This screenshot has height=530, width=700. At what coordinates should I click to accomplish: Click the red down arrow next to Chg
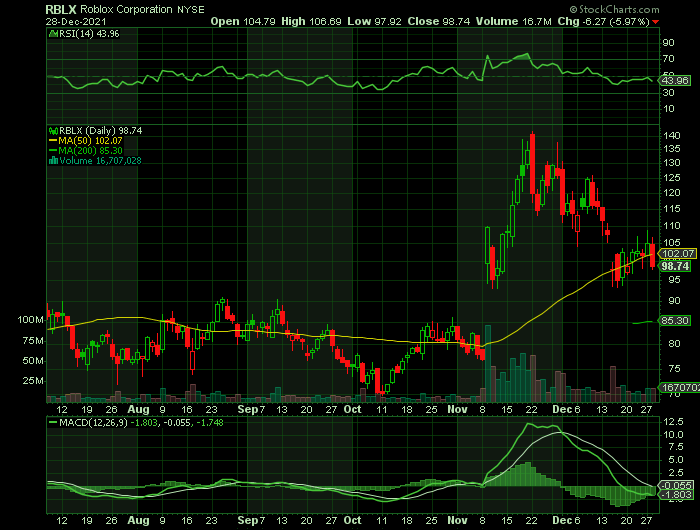(655, 22)
